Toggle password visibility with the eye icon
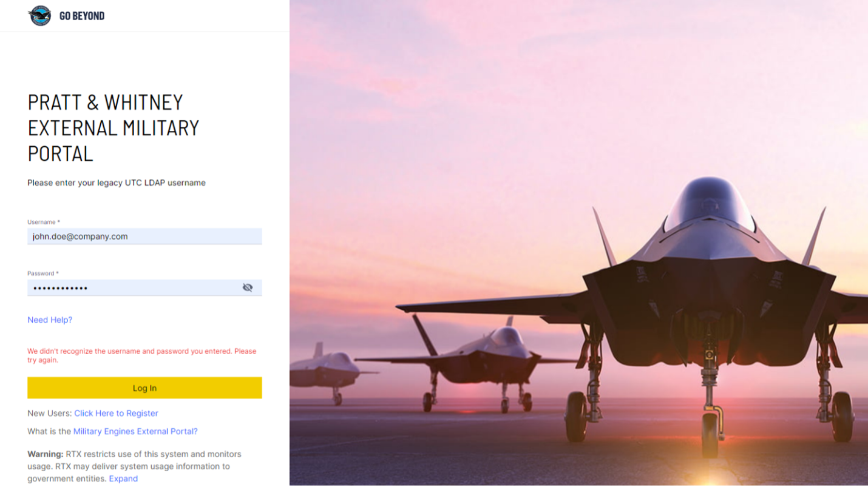This screenshot has height=487, width=868. coord(247,287)
